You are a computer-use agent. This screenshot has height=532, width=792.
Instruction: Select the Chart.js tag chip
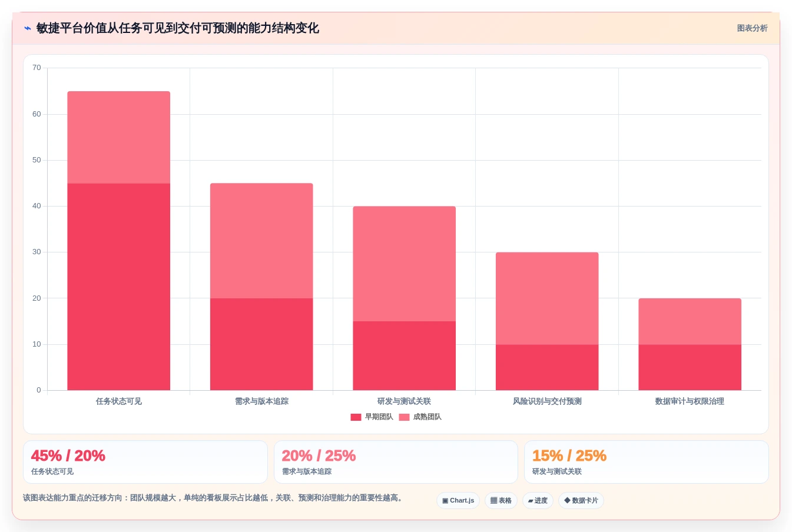tap(458, 501)
